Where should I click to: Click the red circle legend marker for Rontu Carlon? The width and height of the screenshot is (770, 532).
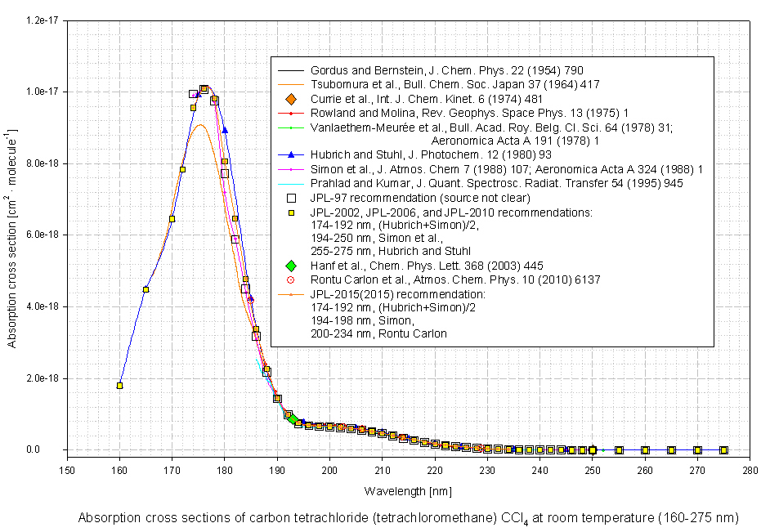pos(289,279)
